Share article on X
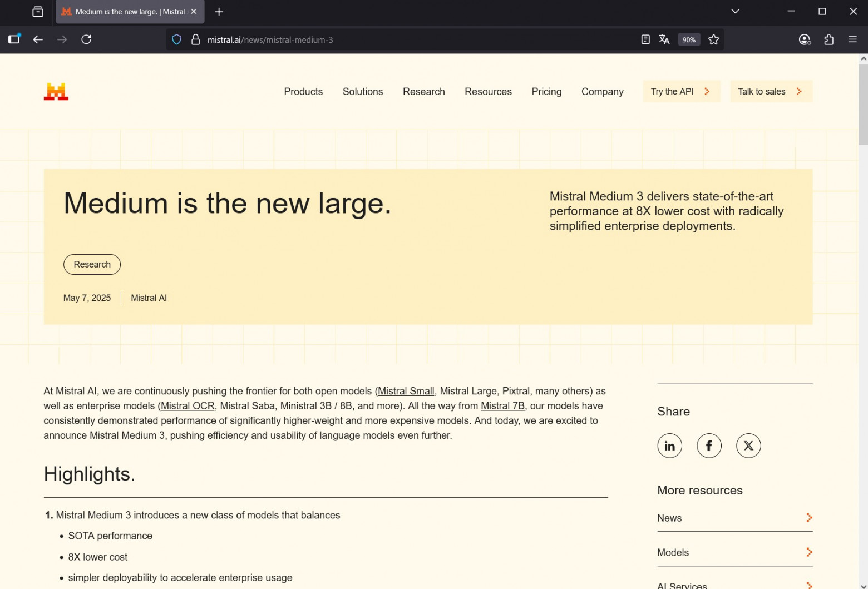The width and height of the screenshot is (868, 589). coord(749,446)
